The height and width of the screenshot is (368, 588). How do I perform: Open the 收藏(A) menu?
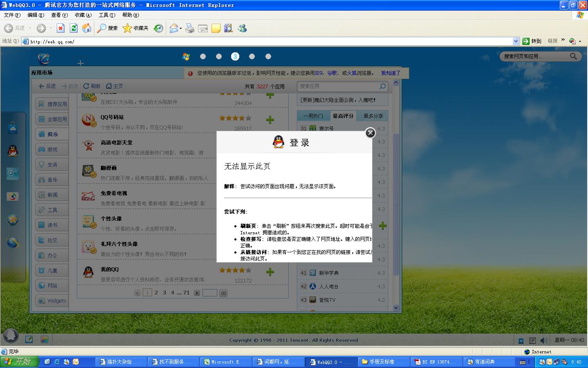tap(83, 15)
